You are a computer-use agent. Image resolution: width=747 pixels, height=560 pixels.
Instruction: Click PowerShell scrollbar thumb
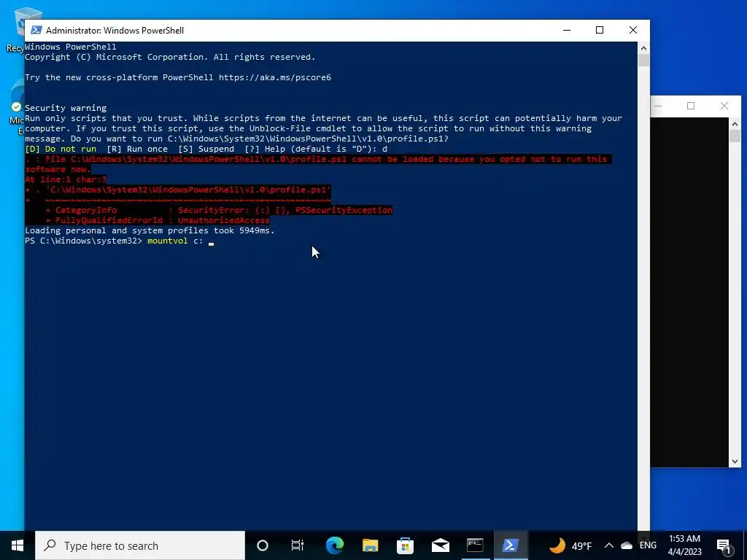tap(643, 61)
